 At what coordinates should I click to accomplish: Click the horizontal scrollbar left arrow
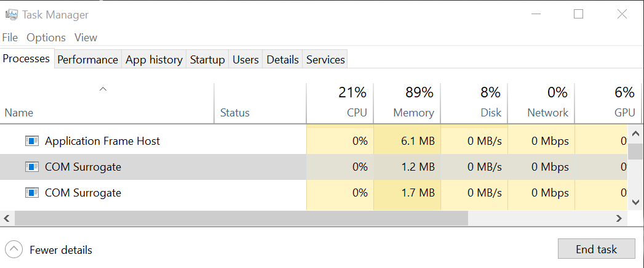point(7,218)
